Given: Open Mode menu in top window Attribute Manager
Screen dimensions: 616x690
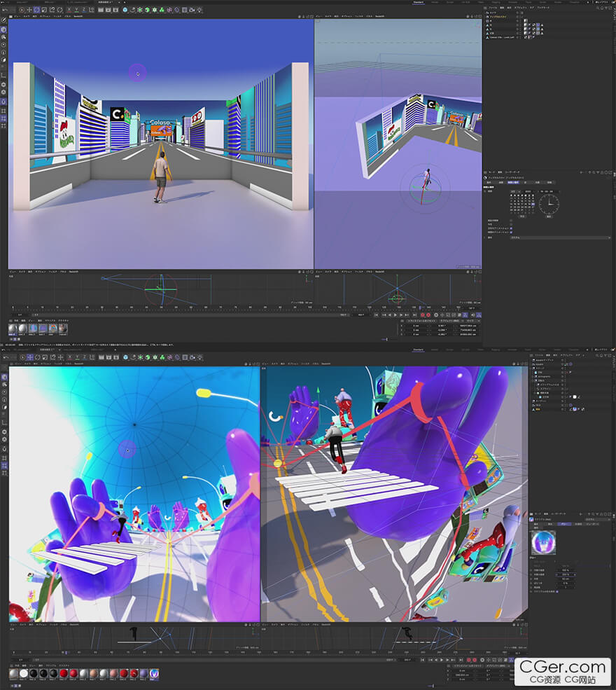Looking at the screenshot, I should coord(491,172).
